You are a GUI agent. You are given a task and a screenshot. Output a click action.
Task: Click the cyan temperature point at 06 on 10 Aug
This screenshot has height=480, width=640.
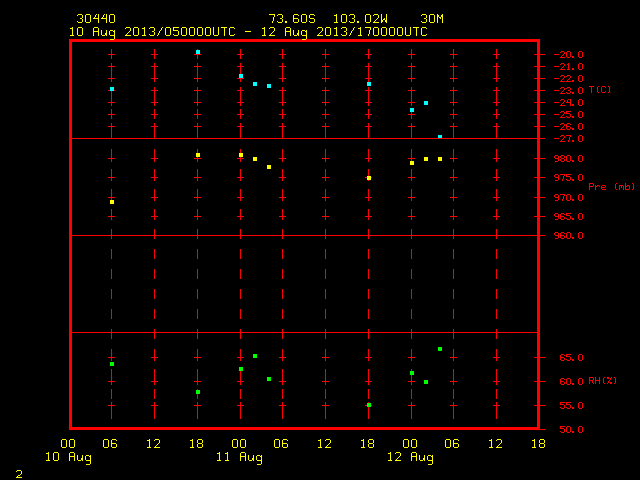click(112, 89)
